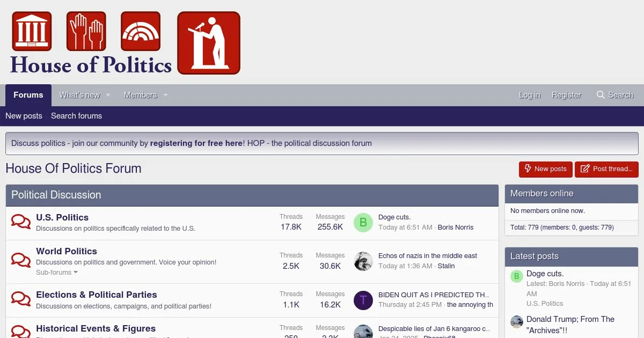Open the Latest posts heading
This screenshot has height=338, width=644.
(x=535, y=256)
